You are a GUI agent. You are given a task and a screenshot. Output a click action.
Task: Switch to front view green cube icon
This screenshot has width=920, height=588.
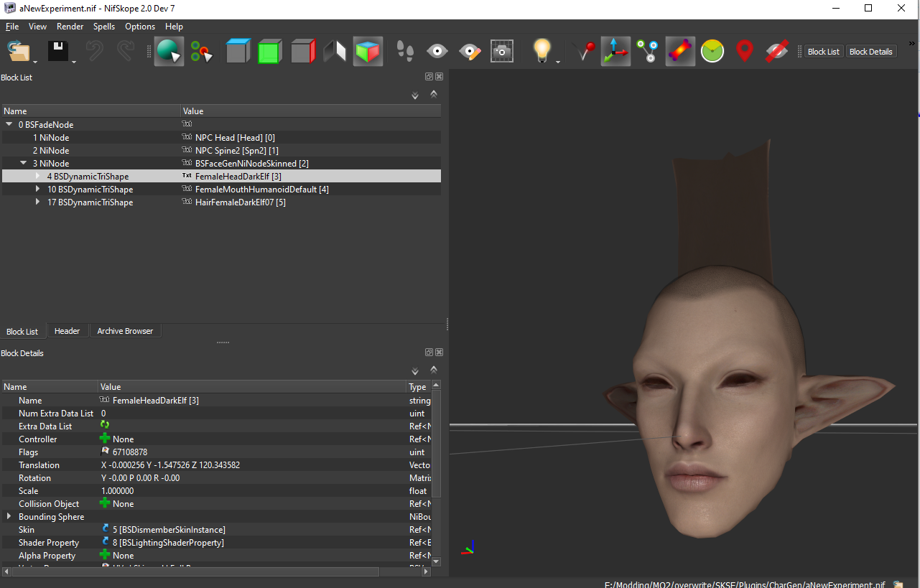pyautogui.click(x=270, y=52)
